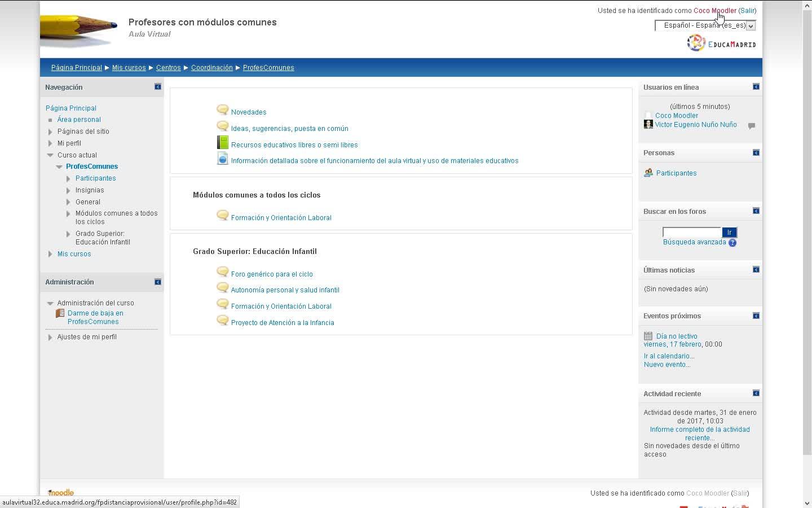This screenshot has width=812, height=508.
Task: Open Centros in the breadcrumb bar
Action: [169, 68]
